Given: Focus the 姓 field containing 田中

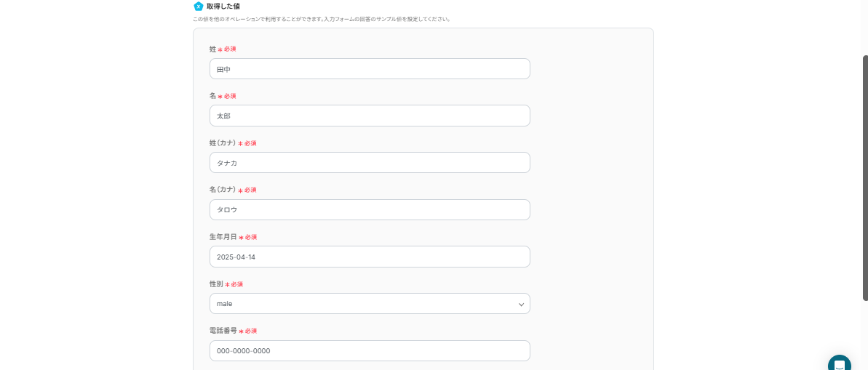Looking at the screenshot, I should 370,69.
